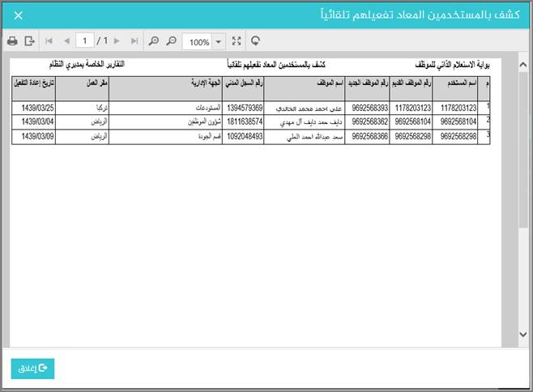This screenshot has height=392, width=533.
Task: Click the إغلاق close button
Action: tap(32, 369)
